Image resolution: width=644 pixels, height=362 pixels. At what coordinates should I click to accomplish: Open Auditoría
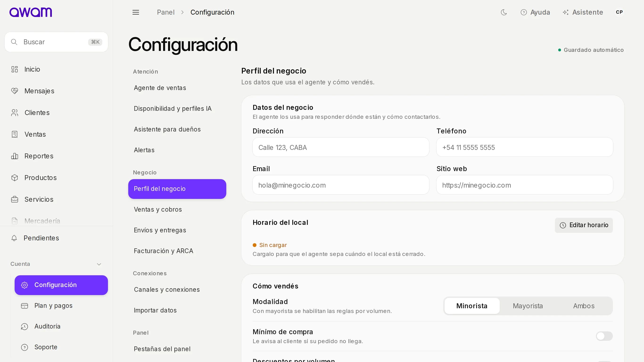[x=61, y=326]
